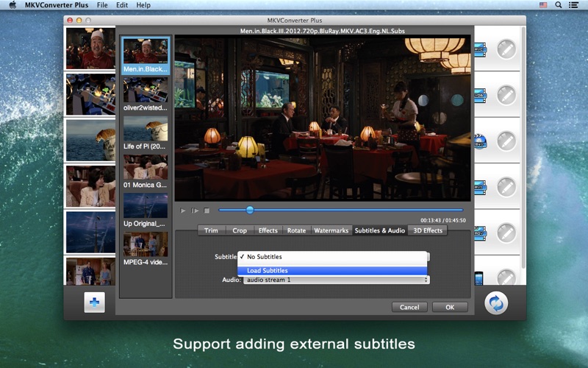Viewport: 588px width, 368px height.
Task: Click the third row disc format icon
Action: (481, 141)
